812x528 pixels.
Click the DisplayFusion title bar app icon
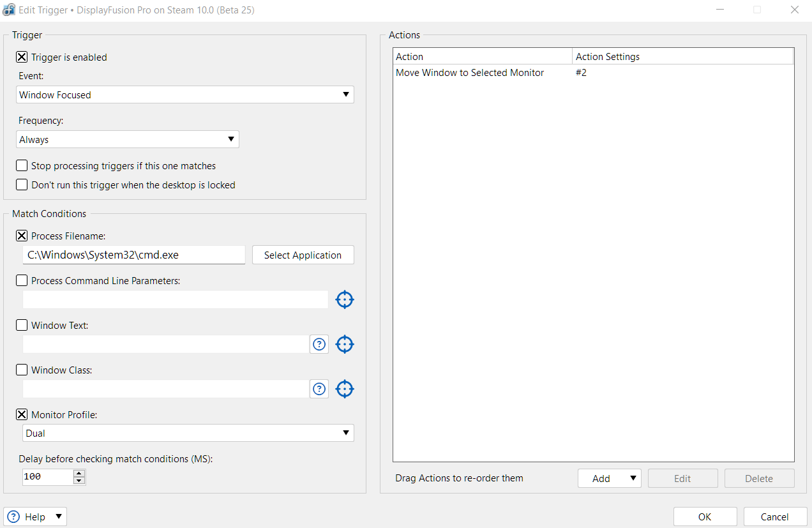coord(10,10)
